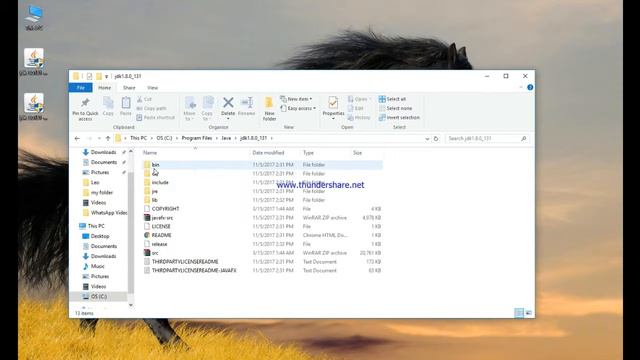The width and height of the screenshot is (640, 360).
Task: Click the Refresh icon by the address bar
Action: 436,139
